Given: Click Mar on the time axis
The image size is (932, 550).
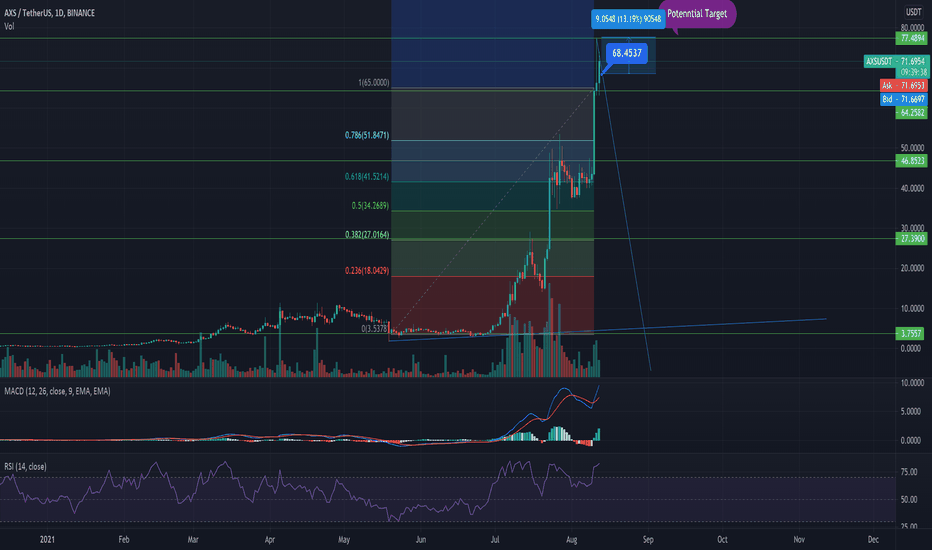Looking at the screenshot, I should [x=193, y=540].
